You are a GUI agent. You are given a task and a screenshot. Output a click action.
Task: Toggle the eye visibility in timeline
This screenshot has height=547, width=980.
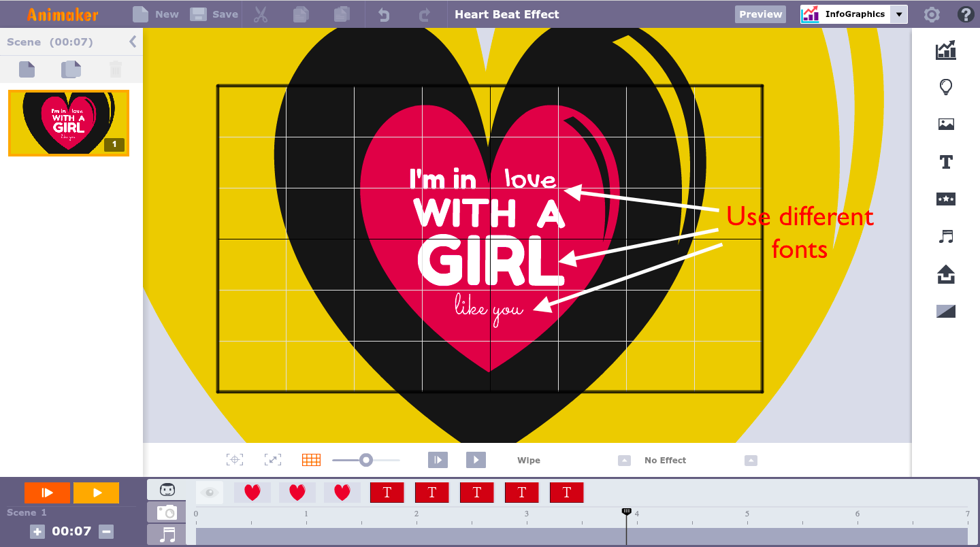pos(210,493)
